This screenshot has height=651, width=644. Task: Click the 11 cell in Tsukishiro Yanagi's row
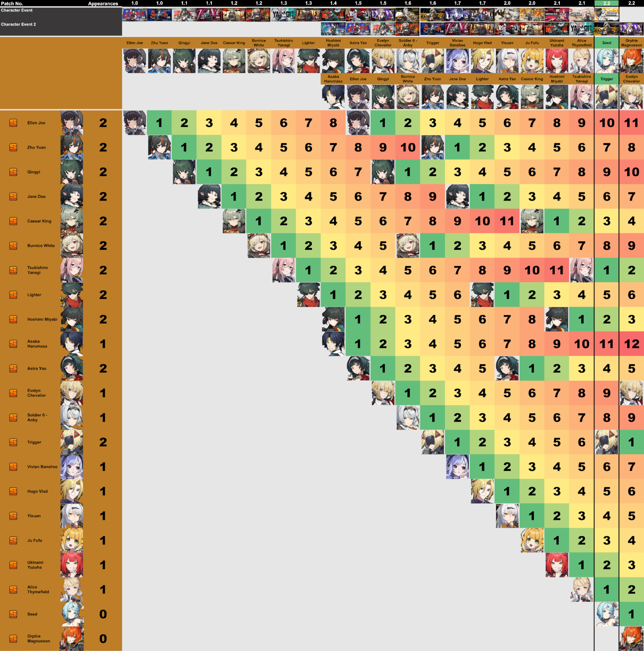[557, 270]
